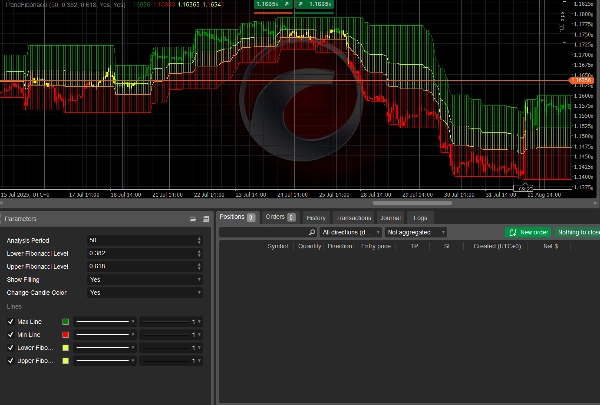Click the current price marker on price axis
Viewport: 600px width, 405px height.
pyautogui.click(x=582, y=80)
